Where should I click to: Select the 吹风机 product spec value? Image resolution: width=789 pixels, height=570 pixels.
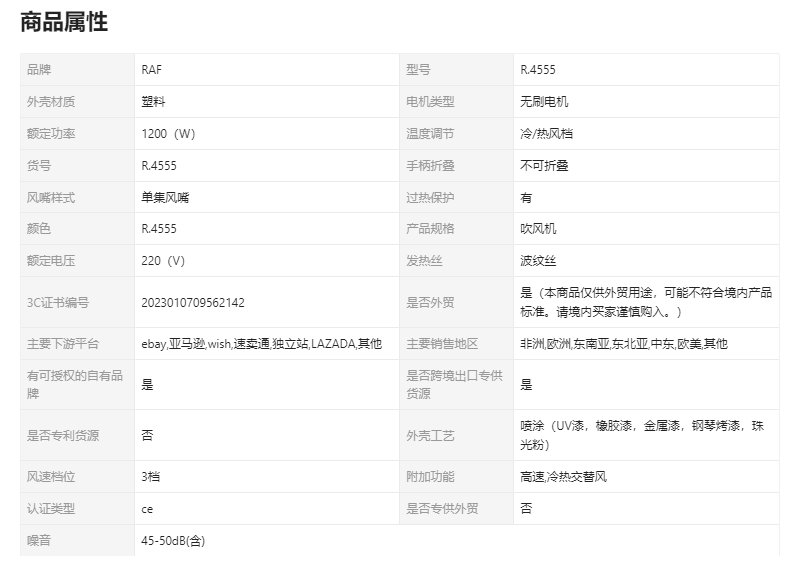tap(538, 229)
